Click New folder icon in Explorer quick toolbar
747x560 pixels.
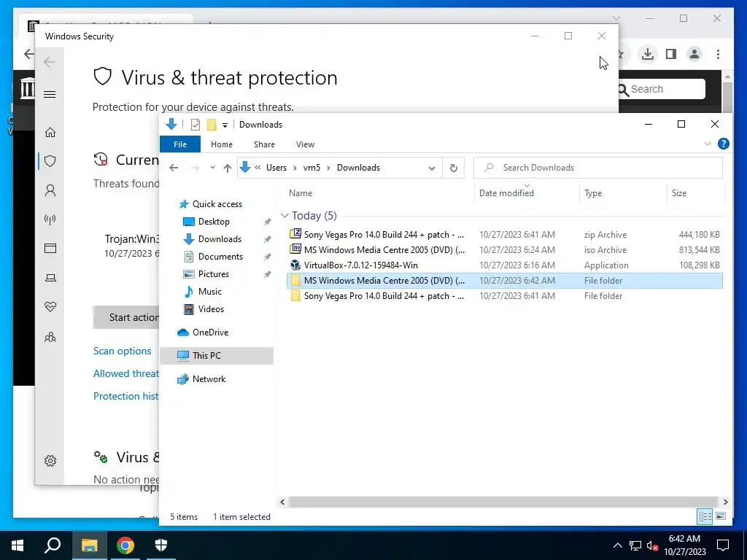(x=212, y=125)
